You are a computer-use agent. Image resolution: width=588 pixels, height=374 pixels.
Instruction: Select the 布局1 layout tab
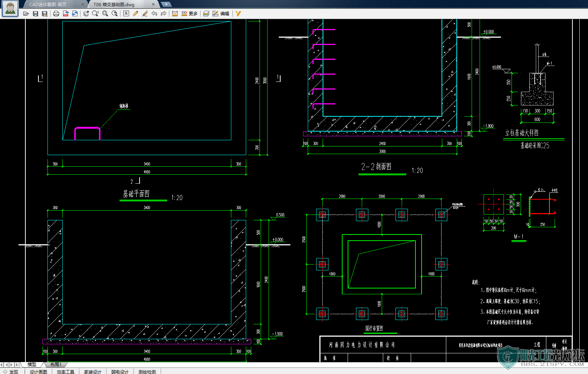(55, 364)
